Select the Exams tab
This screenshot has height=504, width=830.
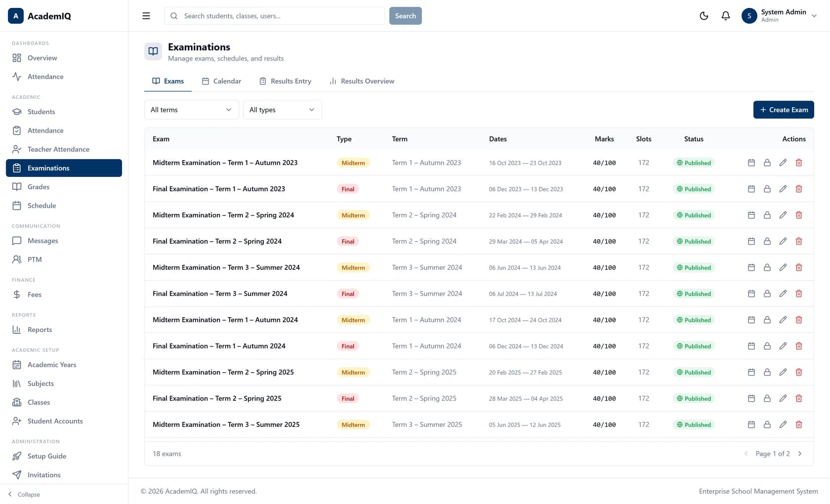pos(168,81)
